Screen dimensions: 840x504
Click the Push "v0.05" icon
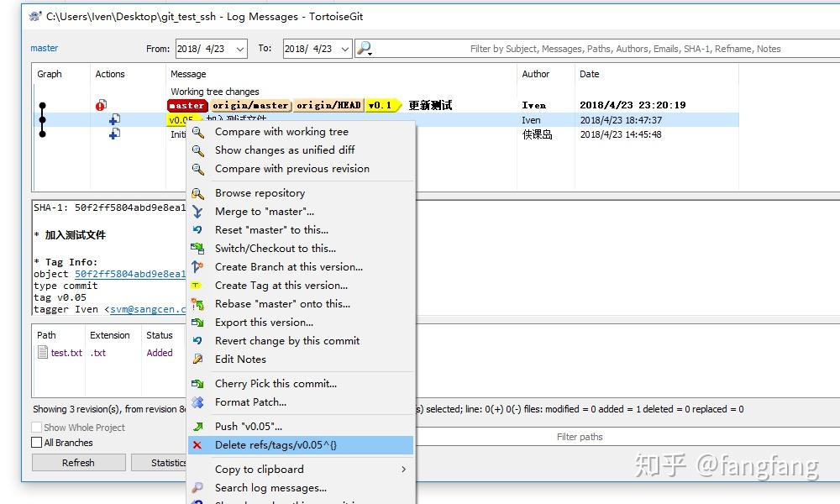click(198, 426)
